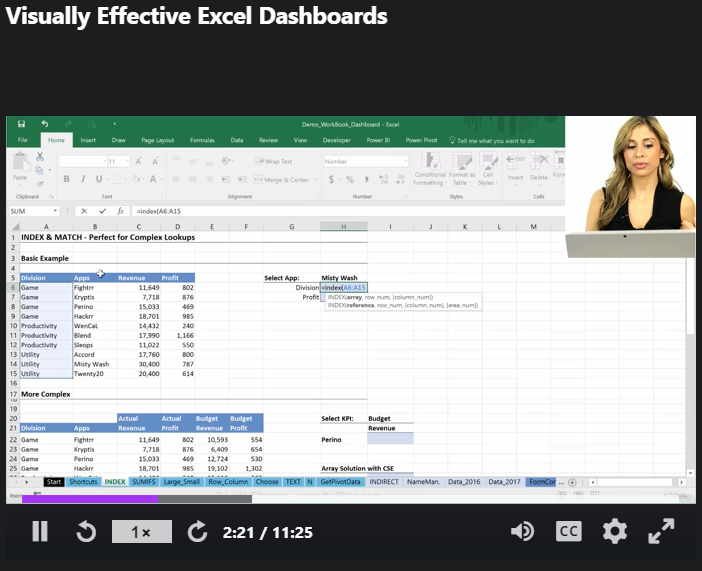Click the Cut scissors icon
Screen dimensions: 702x571
(40, 156)
